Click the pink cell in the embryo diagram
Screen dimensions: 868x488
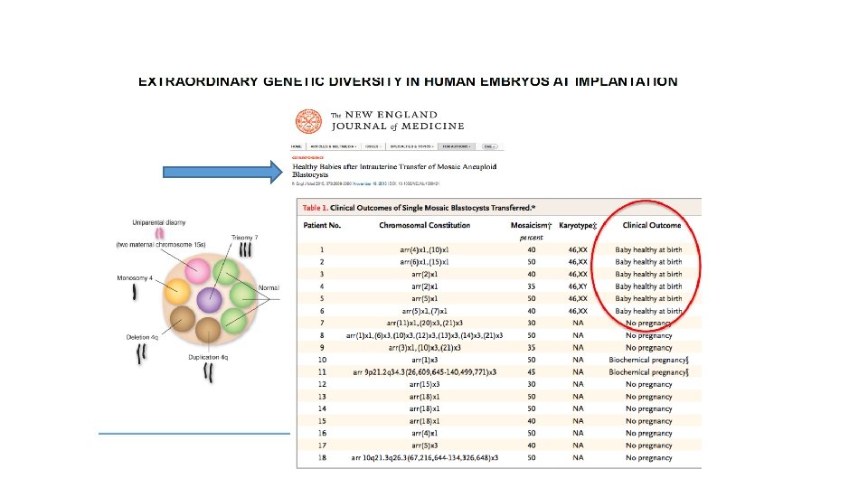click(197, 271)
